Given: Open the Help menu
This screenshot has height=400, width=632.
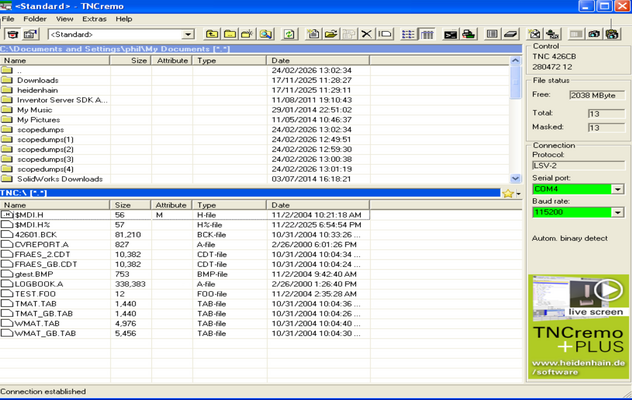Looking at the screenshot, I should click(124, 19).
